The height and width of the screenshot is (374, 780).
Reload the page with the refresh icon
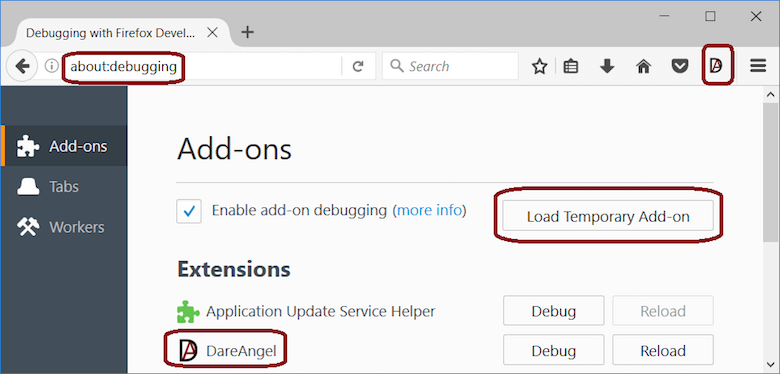[358, 66]
